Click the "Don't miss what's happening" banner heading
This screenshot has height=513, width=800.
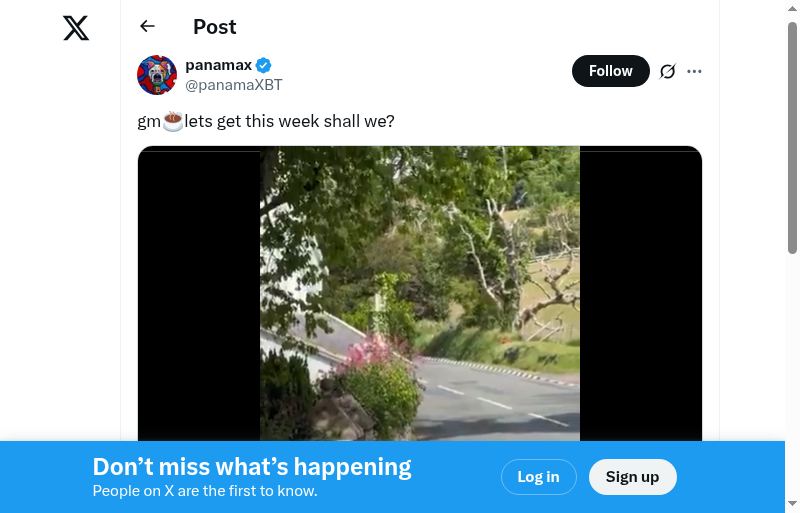click(252, 467)
